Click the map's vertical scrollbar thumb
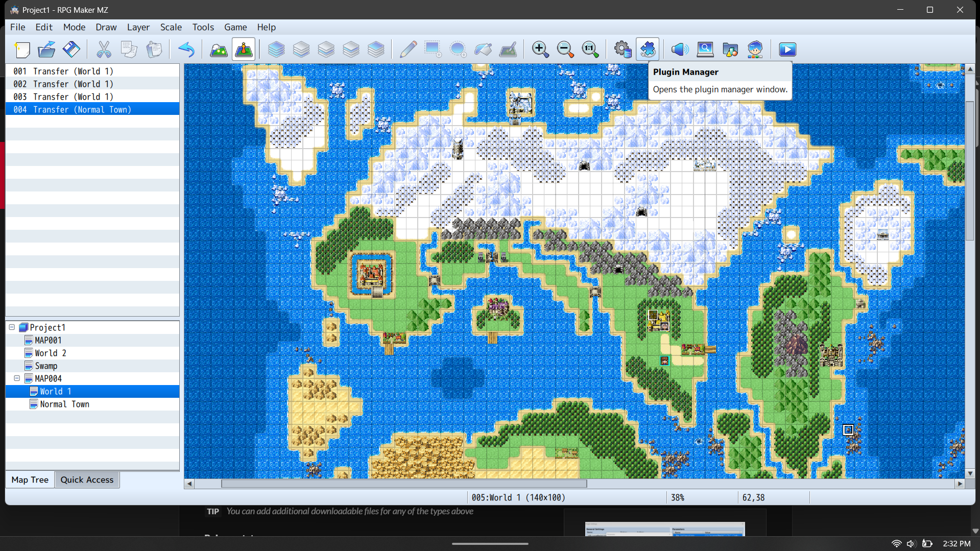 tap(970, 171)
